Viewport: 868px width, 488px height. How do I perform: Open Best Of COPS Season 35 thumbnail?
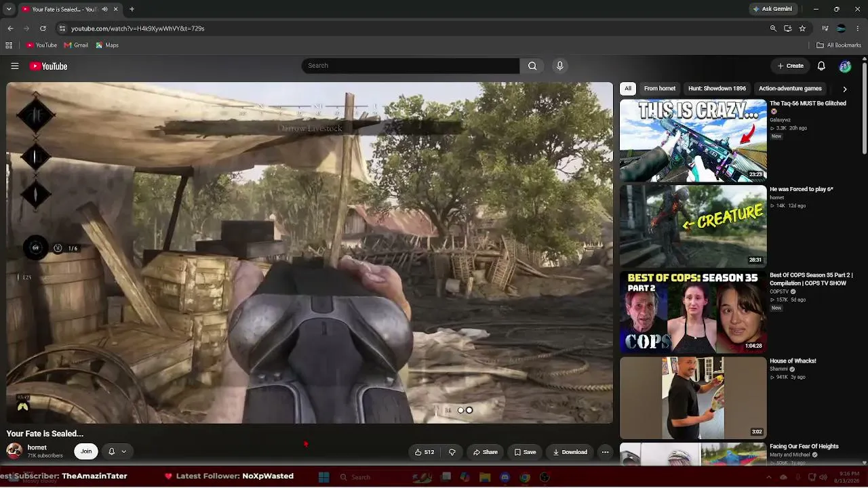click(x=693, y=312)
